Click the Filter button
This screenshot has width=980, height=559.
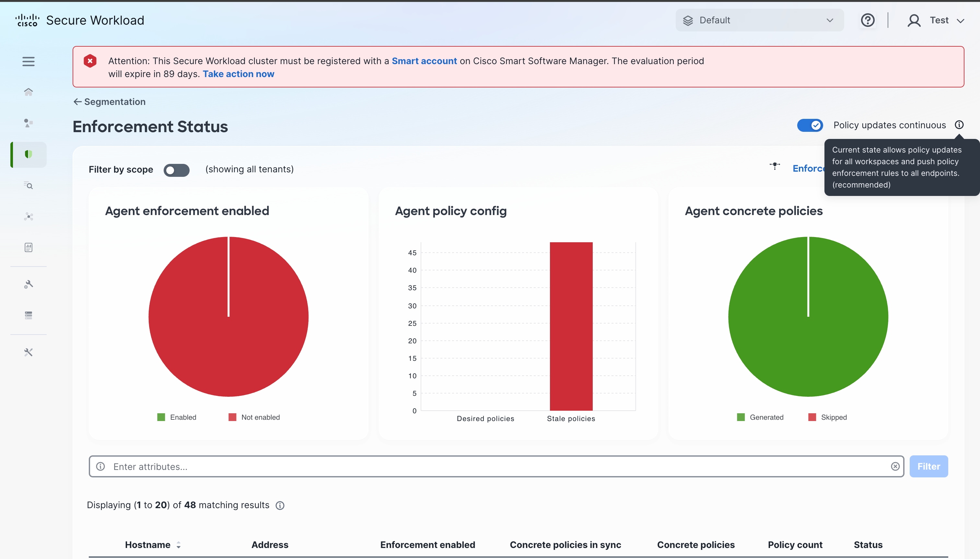point(928,466)
